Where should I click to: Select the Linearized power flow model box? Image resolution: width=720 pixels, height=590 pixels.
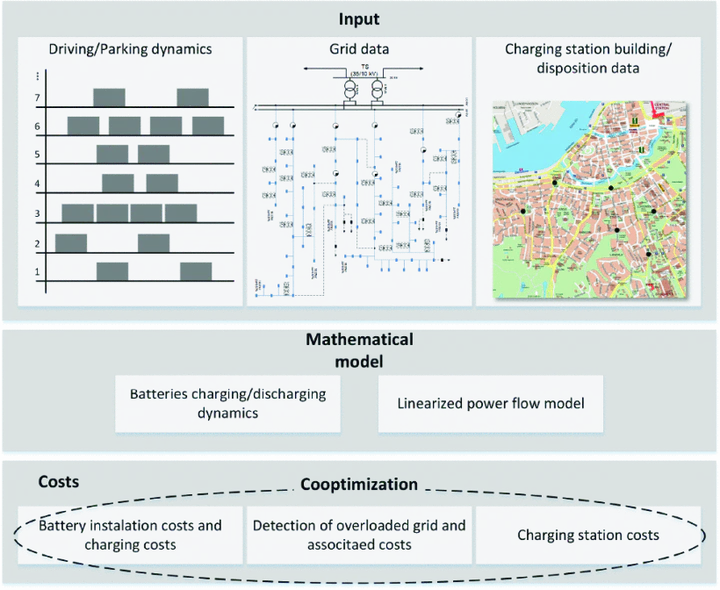point(490,403)
